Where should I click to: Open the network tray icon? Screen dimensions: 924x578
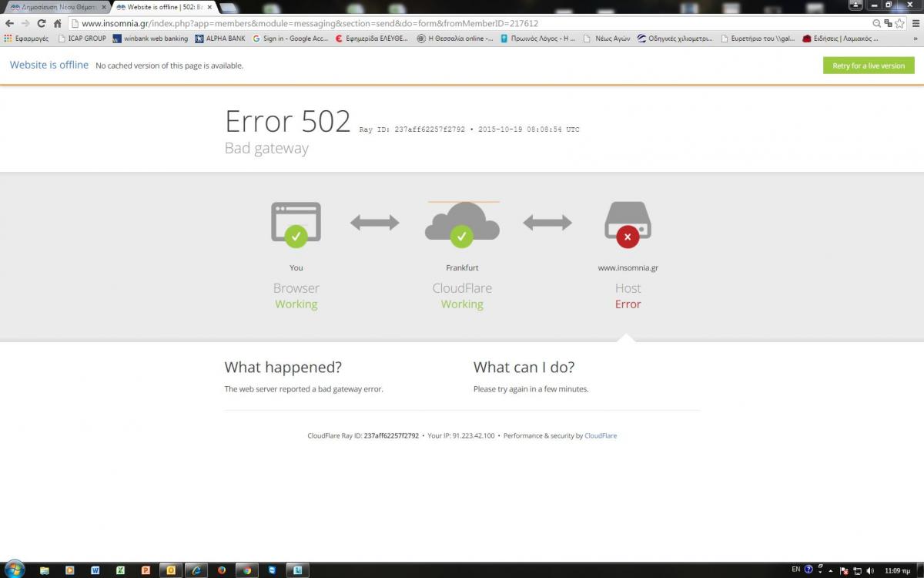(x=856, y=571)
